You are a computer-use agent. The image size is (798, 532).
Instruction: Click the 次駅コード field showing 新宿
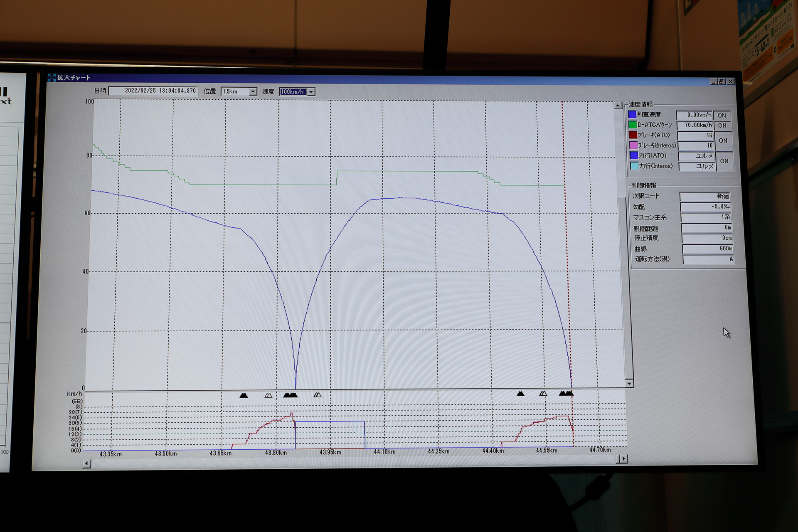[705, 196]
